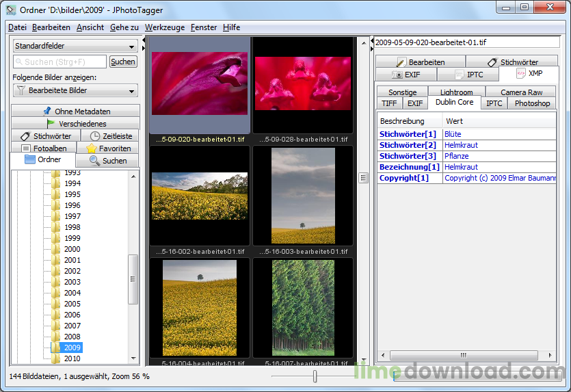Click the Suchen button beside search field

123,62
